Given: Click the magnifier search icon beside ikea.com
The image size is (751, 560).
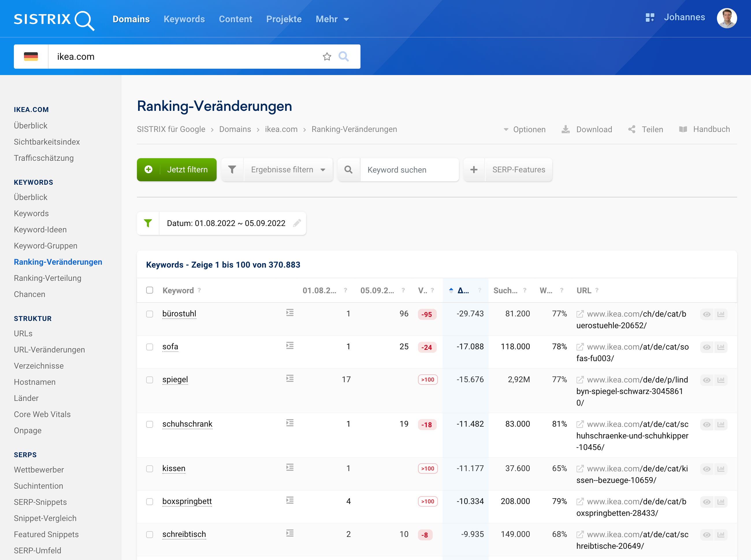Looking at the screenshot, I should 344,57.
